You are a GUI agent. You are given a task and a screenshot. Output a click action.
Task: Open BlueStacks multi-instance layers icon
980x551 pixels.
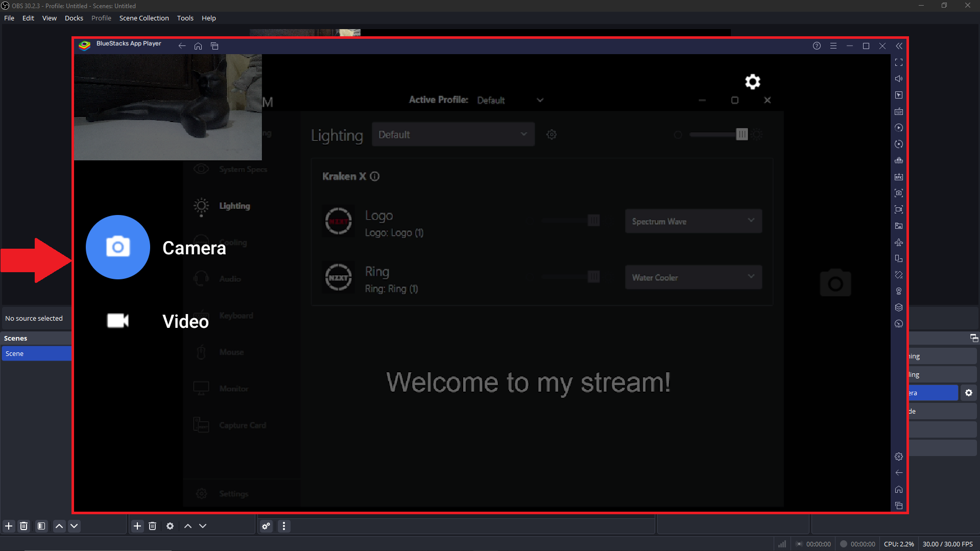899,307
